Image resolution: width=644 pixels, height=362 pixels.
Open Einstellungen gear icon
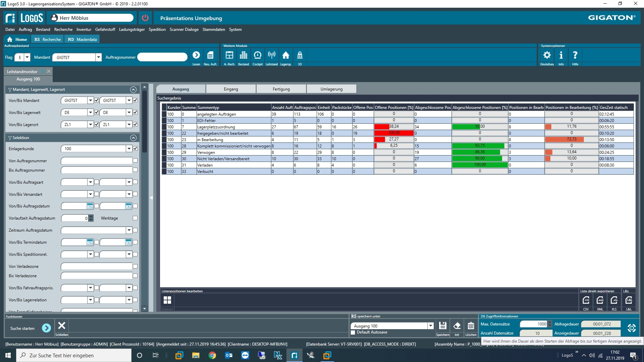547,55
